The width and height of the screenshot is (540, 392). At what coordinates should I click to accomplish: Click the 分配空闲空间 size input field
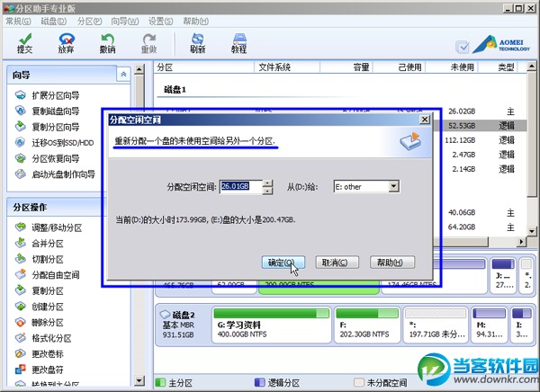(240, 187)
